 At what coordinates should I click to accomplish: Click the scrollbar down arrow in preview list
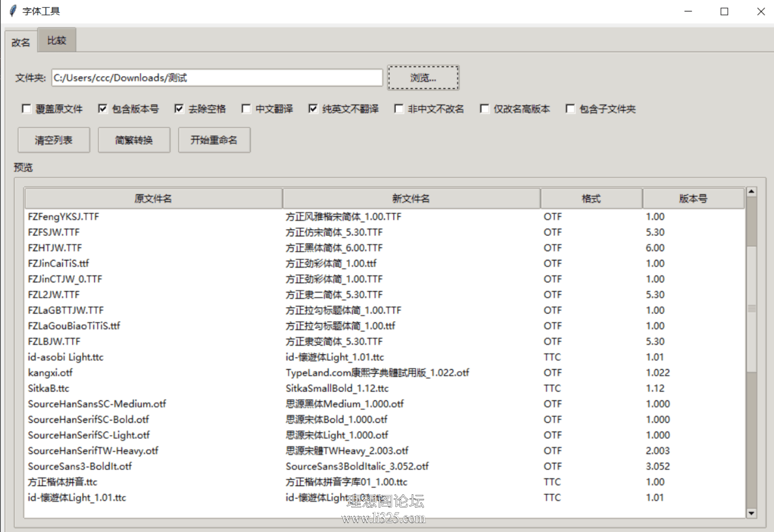[751, 513]
